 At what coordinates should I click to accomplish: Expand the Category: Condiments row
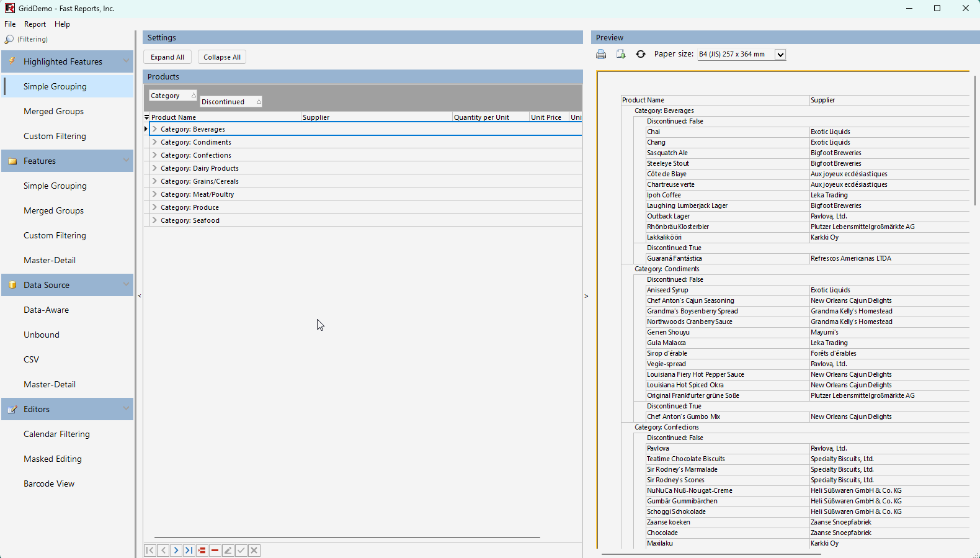pos(154,142)
